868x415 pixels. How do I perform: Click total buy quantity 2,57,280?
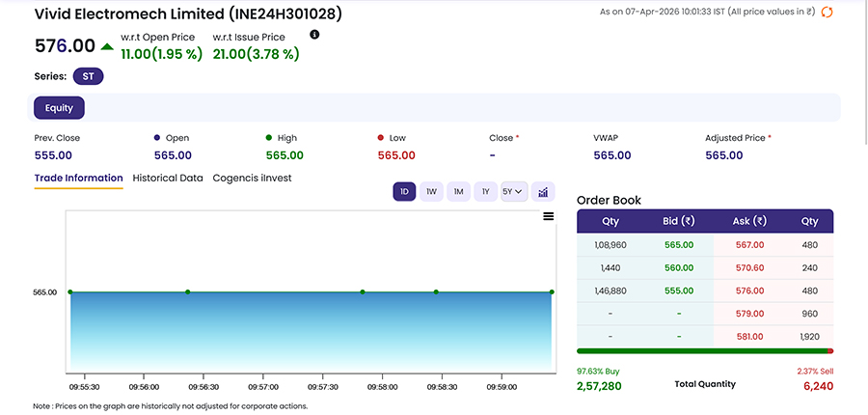point(599,386)
